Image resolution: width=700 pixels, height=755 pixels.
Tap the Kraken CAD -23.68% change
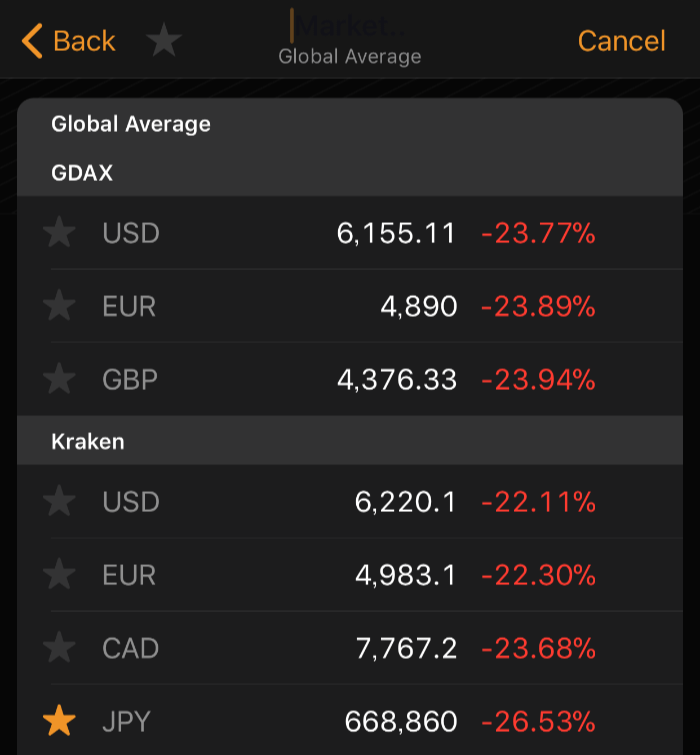tap(538, 648)
